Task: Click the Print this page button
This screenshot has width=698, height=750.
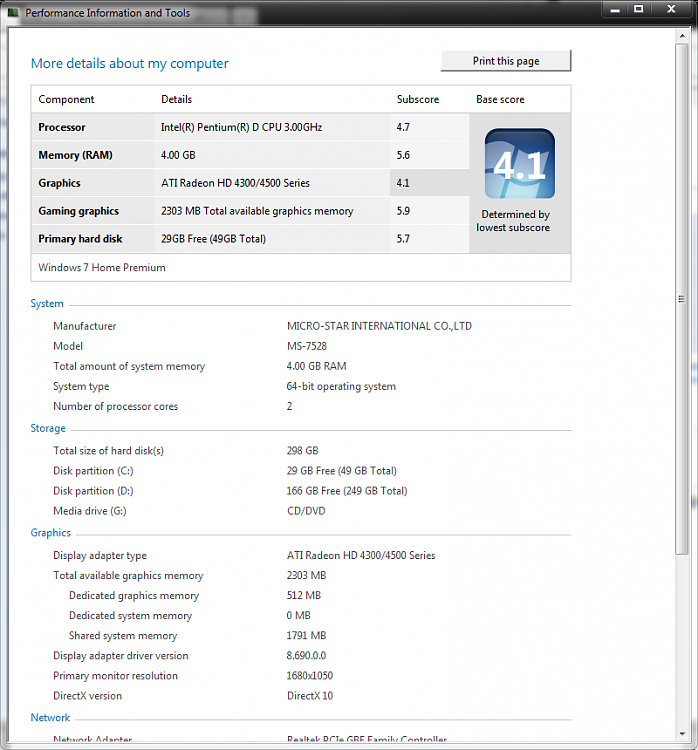Action: click(506, 61)
